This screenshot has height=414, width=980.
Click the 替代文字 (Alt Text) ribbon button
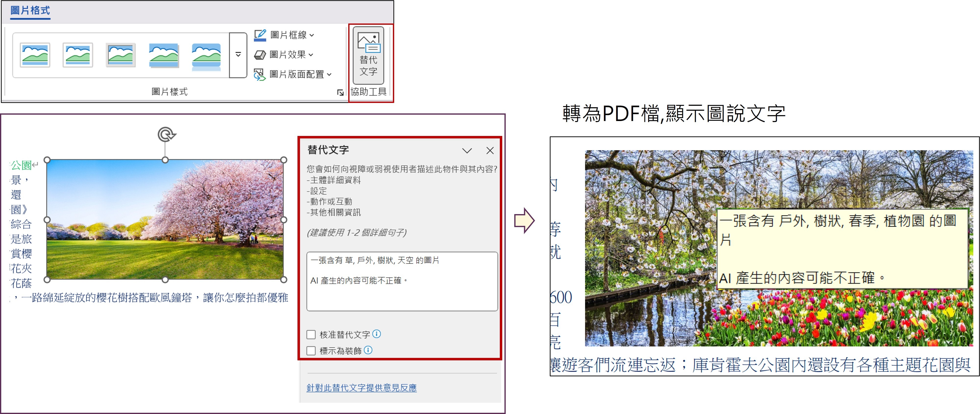coord(368,56)
